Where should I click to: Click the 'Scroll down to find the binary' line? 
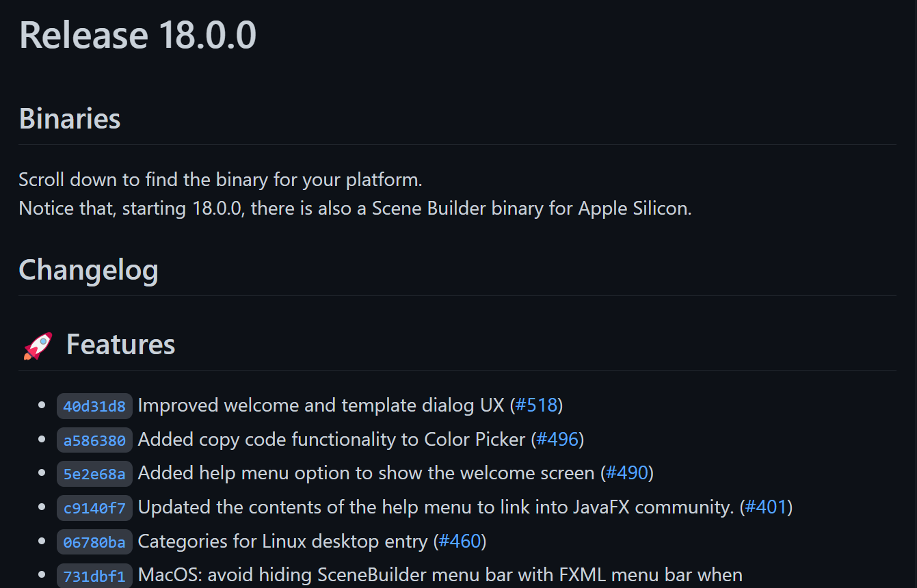pos(221,180)
